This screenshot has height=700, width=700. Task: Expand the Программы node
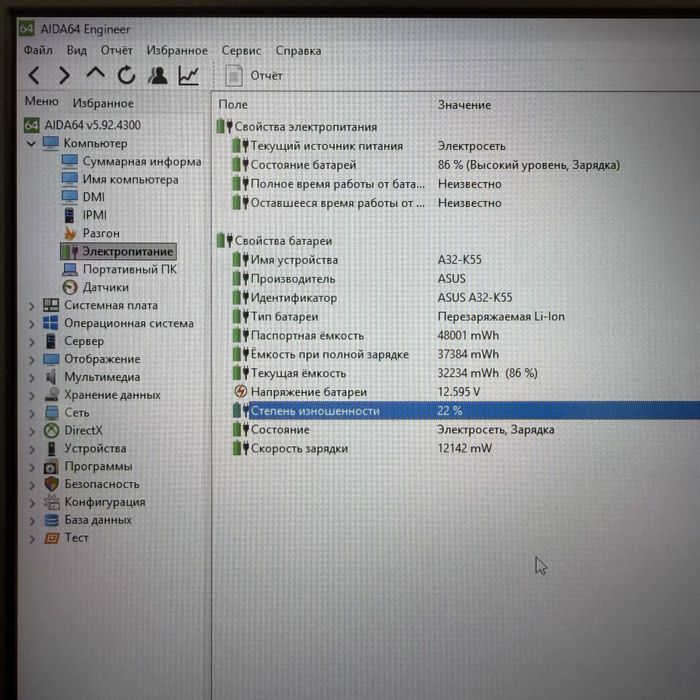(32, 467)
